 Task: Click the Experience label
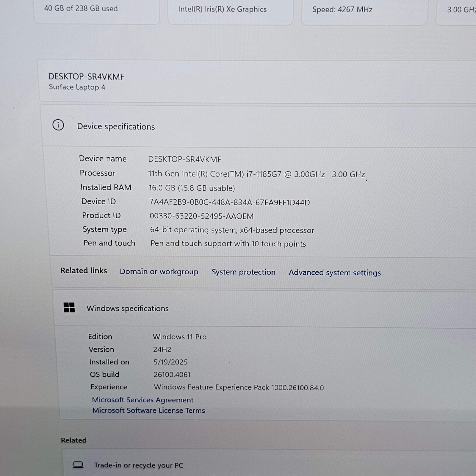point(109,387)
